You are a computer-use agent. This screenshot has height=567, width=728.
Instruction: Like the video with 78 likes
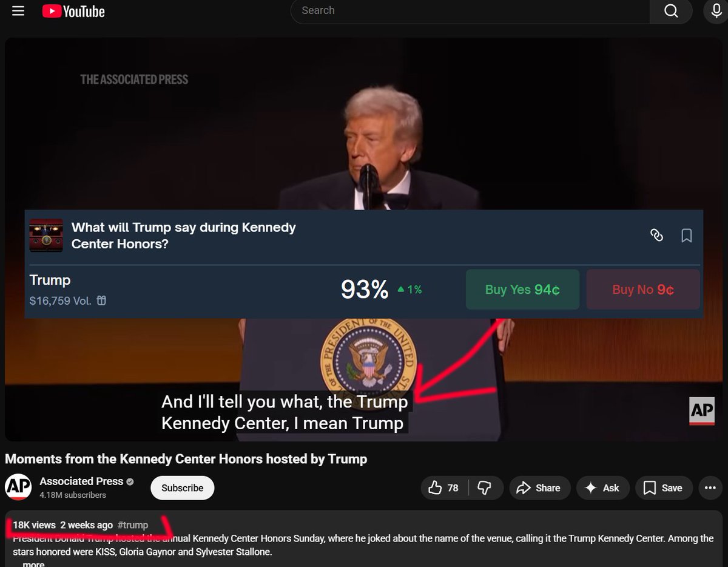[x=444, y=488]
